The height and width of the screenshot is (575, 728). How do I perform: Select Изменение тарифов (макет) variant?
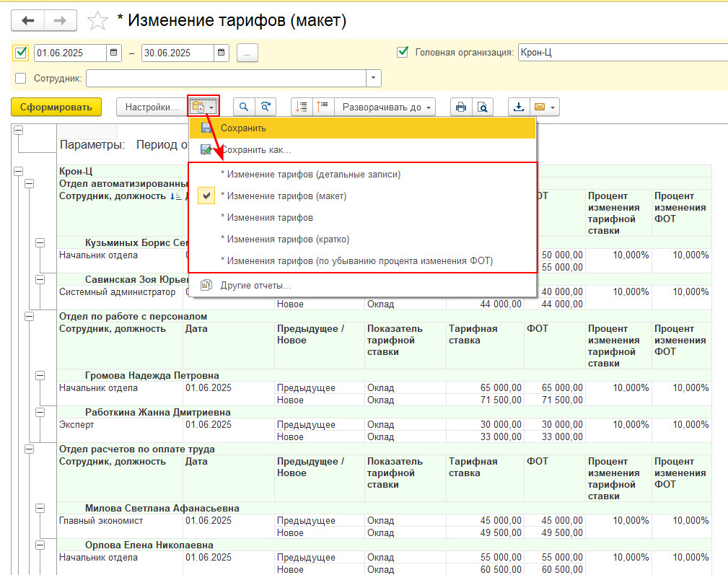[363, 196]
